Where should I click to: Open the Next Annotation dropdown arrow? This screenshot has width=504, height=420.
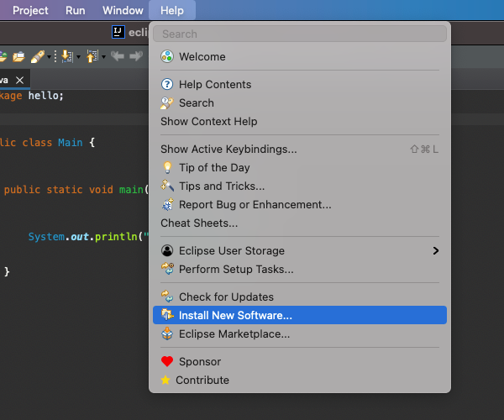pyautogui.click(x=78, y=57)
